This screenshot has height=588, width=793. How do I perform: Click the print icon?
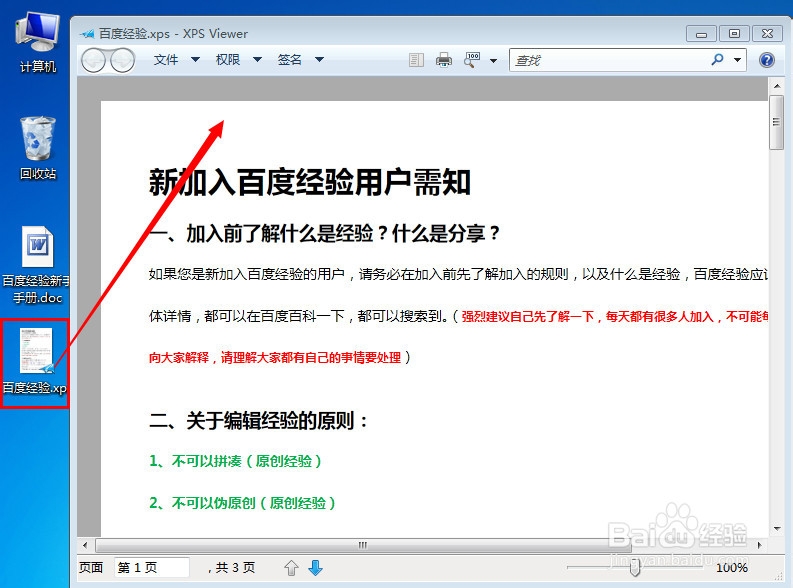tap(444, 60)
